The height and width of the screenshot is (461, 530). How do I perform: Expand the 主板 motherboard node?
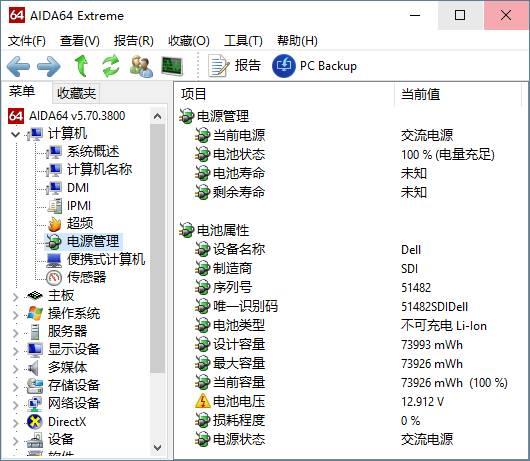point(15,296)
